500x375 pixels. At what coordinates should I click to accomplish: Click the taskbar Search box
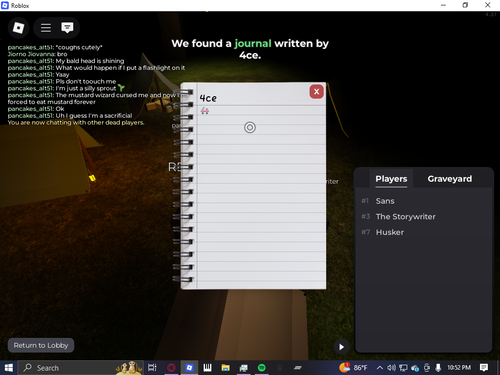coord(81,368)
